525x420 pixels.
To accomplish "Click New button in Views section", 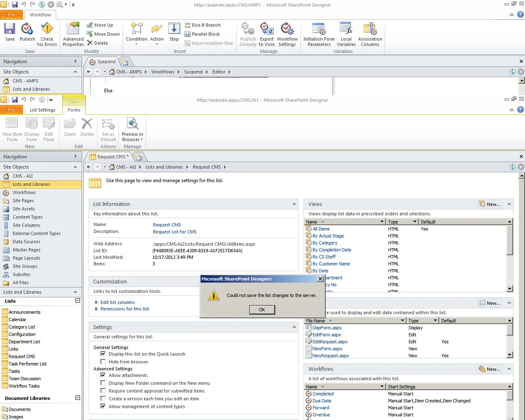I will tap(490, 204).
